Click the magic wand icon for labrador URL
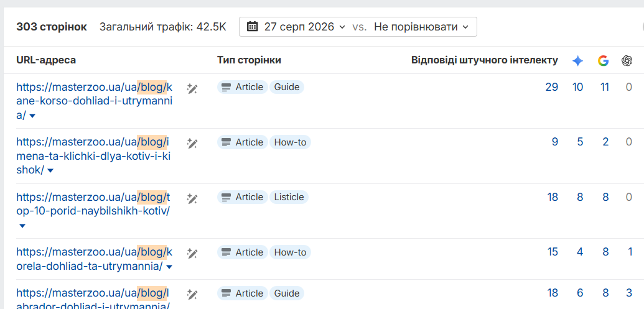This screenshot has width=644, height=309. (x=192, y=294)
